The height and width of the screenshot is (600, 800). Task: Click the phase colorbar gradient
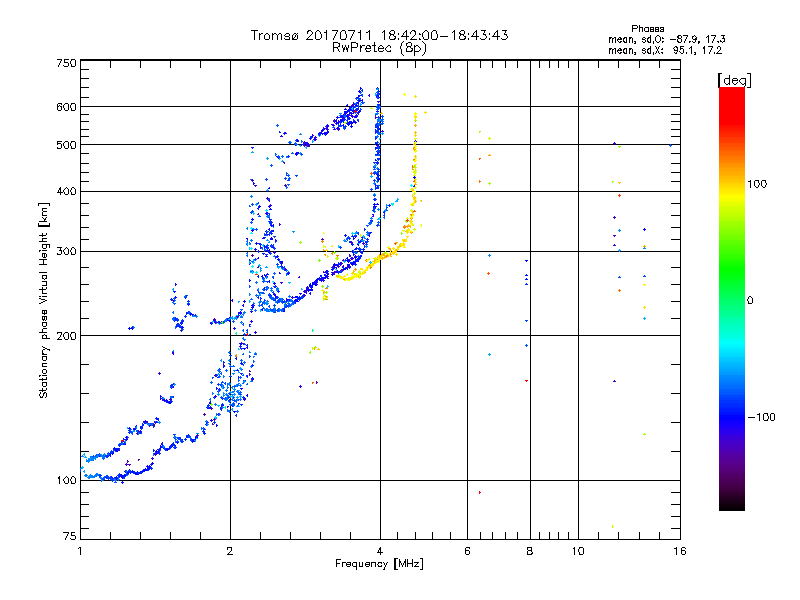coord(732,298)
